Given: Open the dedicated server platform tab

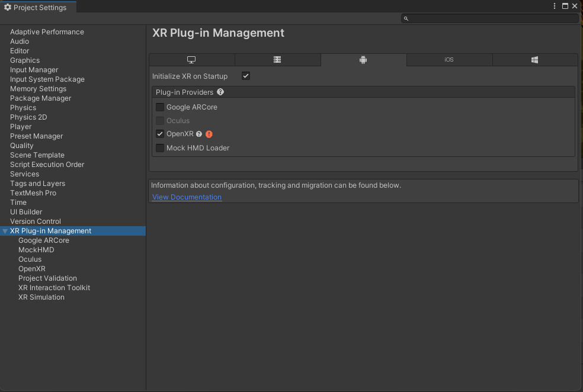Looking at the screenshot, I should click(277, 59).
